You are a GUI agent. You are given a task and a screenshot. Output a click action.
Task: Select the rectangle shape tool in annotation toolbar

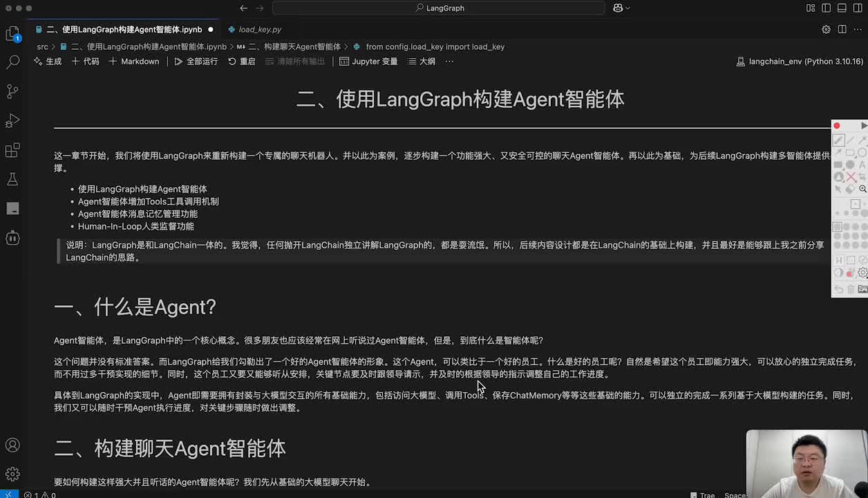click(x=851, y=153)
